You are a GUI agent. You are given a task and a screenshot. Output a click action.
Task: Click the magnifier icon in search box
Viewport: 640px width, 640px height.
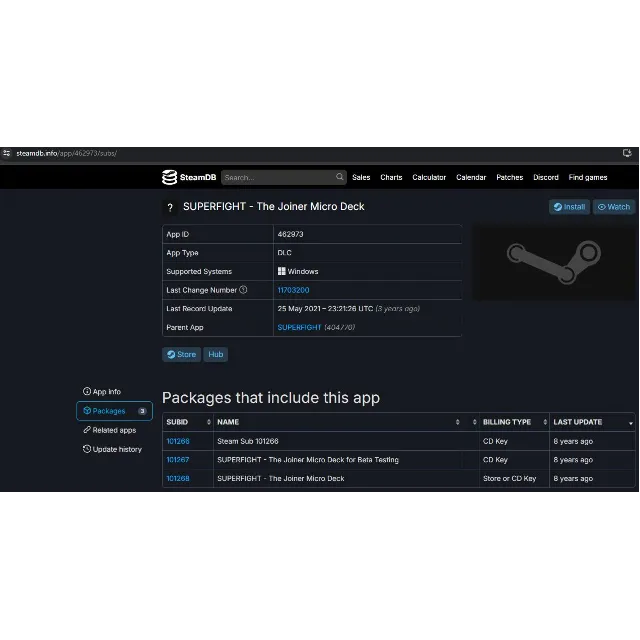339,177
